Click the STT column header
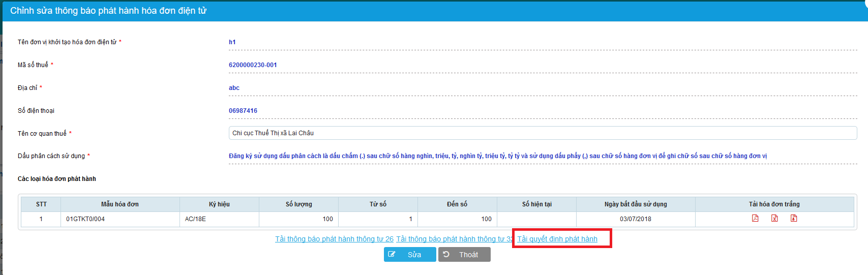This screenshot has width=868, height=275. 41,204
